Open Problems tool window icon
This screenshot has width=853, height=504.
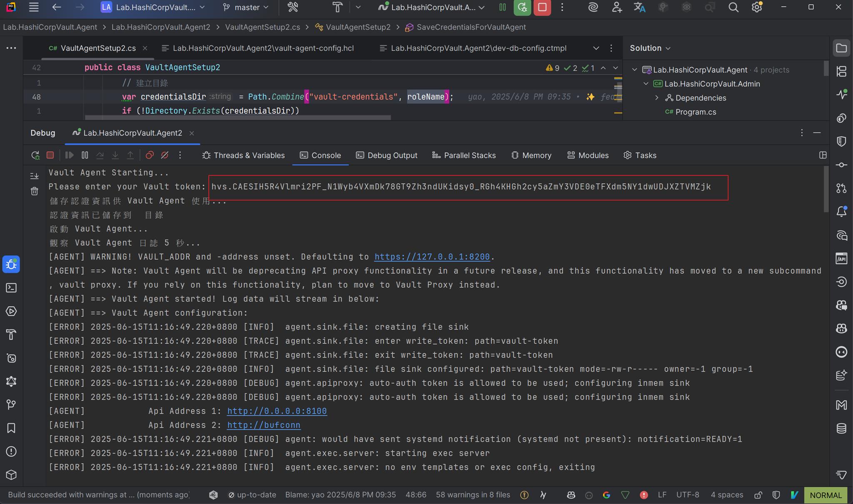click(x=11, y=451)
